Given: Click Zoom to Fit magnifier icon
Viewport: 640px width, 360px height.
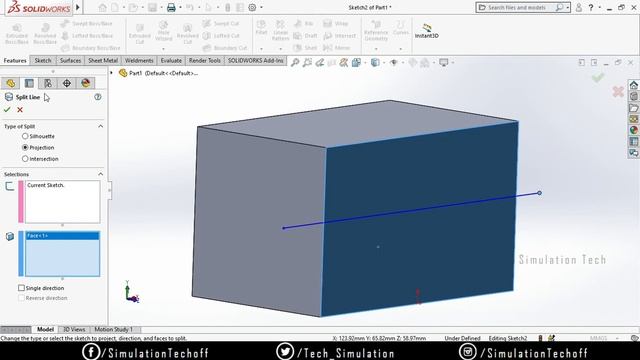Looking at the screenshot, I should (295, 62).
